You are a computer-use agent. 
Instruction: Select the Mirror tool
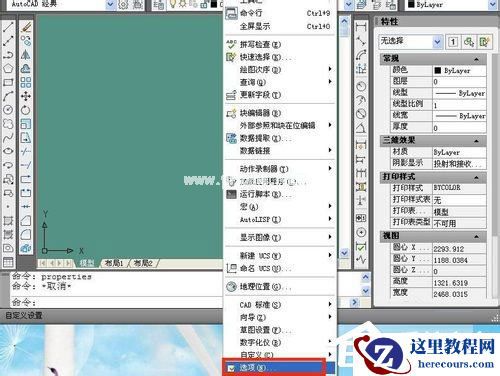[26, 55]
